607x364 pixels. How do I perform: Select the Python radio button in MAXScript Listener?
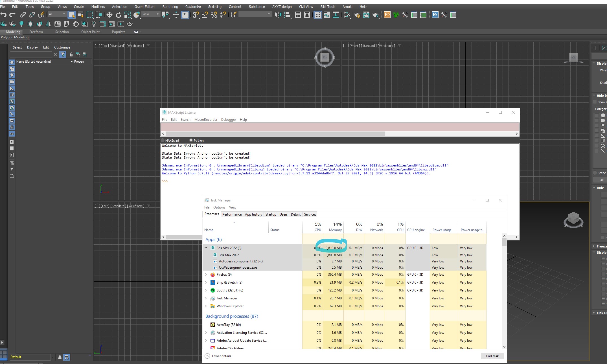[x=191, y=140]
